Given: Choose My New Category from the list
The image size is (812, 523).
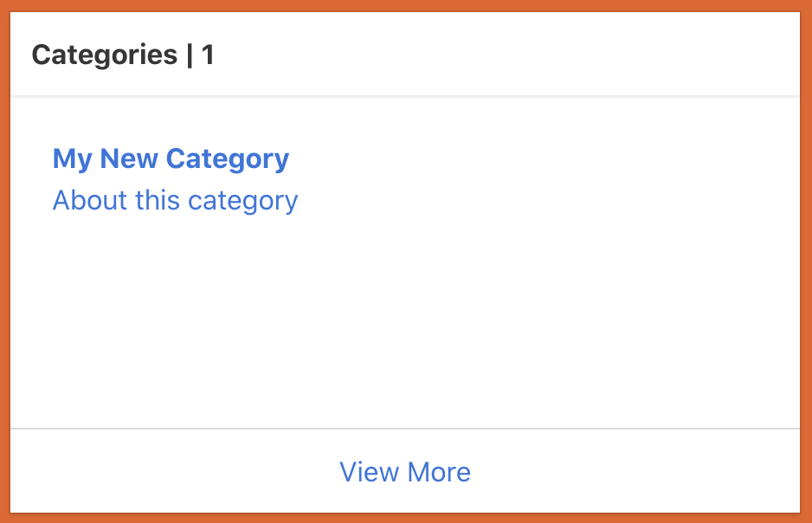Looking at the screenshot, I should [x=171, y=159].
